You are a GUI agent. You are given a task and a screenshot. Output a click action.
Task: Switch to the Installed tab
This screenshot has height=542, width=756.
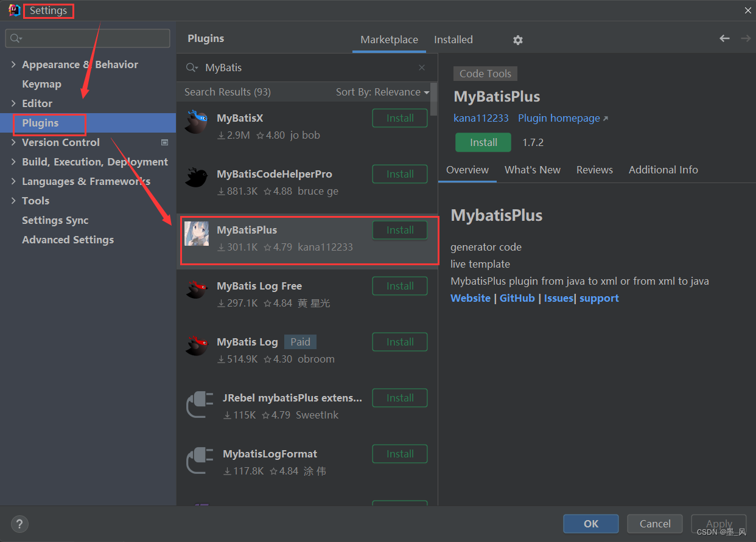[x=453, y=40]
